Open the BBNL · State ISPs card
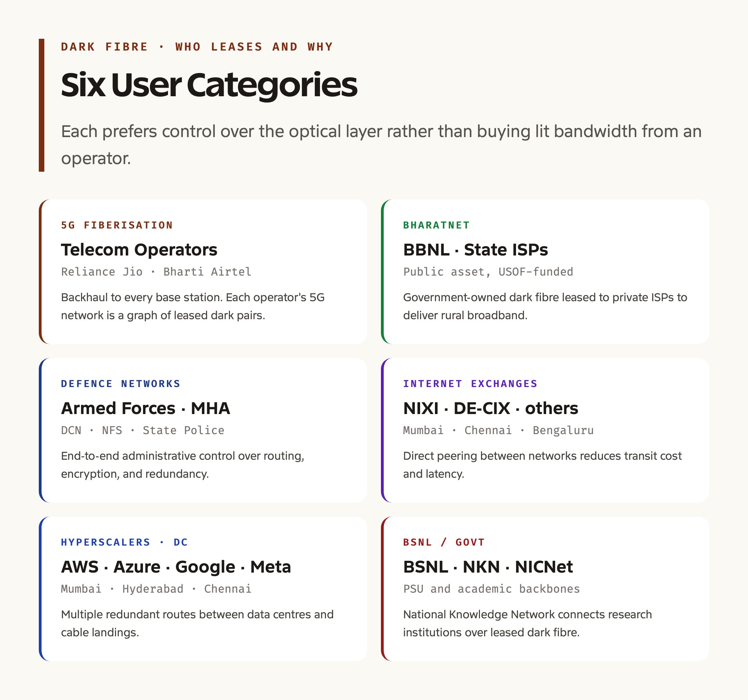 [545, 271]
